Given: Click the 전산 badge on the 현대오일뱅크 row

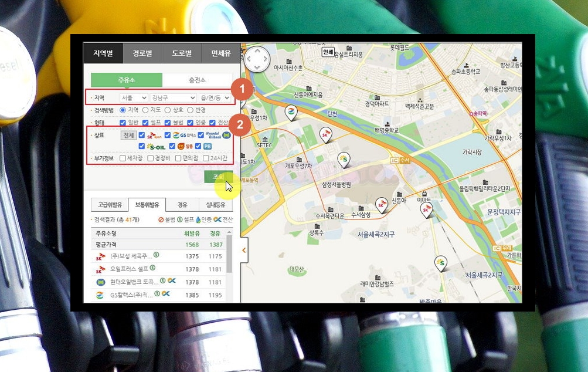Looking at the screenshot, I should point(172,280).
